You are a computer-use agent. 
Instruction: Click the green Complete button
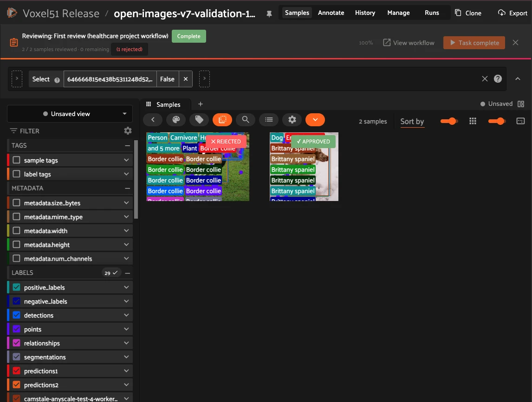point(188,36)
